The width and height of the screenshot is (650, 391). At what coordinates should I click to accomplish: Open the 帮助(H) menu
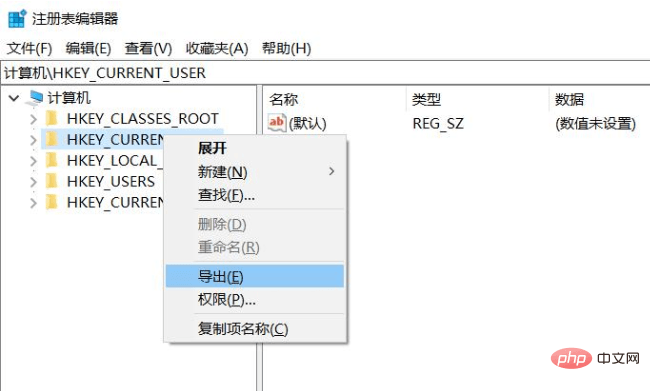pyautogui.click(x=286, y=49)
